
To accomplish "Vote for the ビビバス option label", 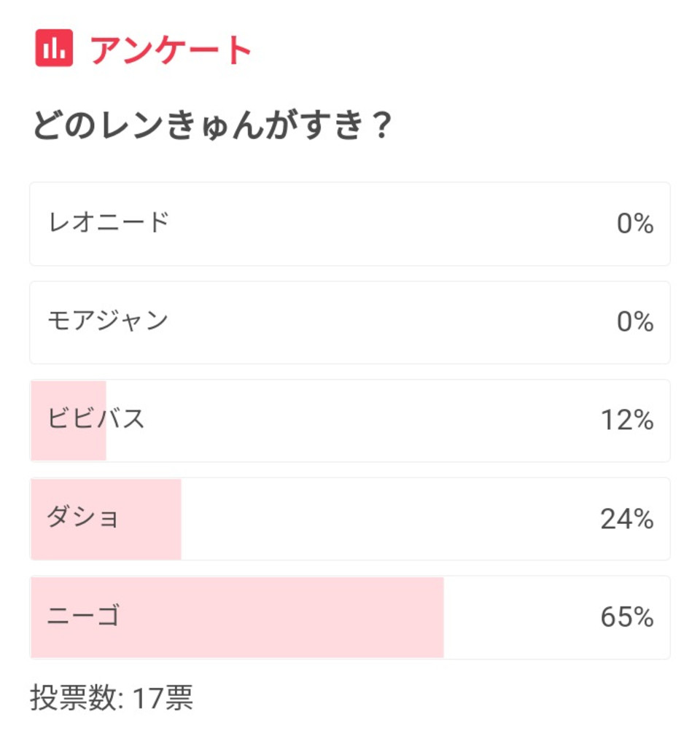I will coord(96,419).
